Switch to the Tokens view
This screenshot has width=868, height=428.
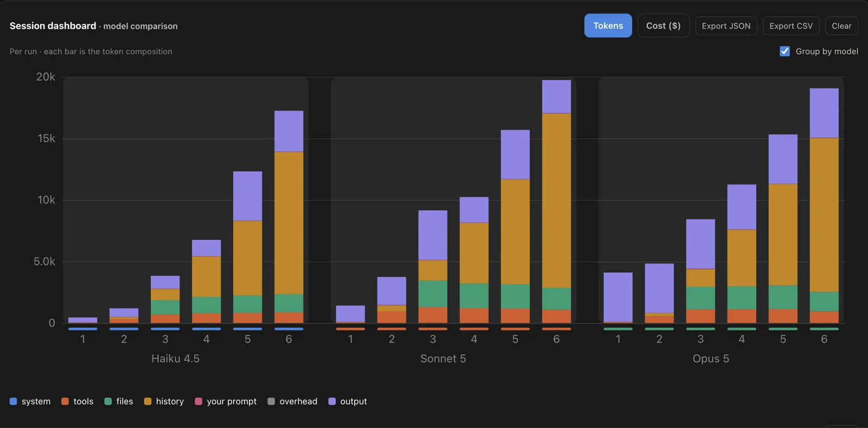(x=608, y=25)
